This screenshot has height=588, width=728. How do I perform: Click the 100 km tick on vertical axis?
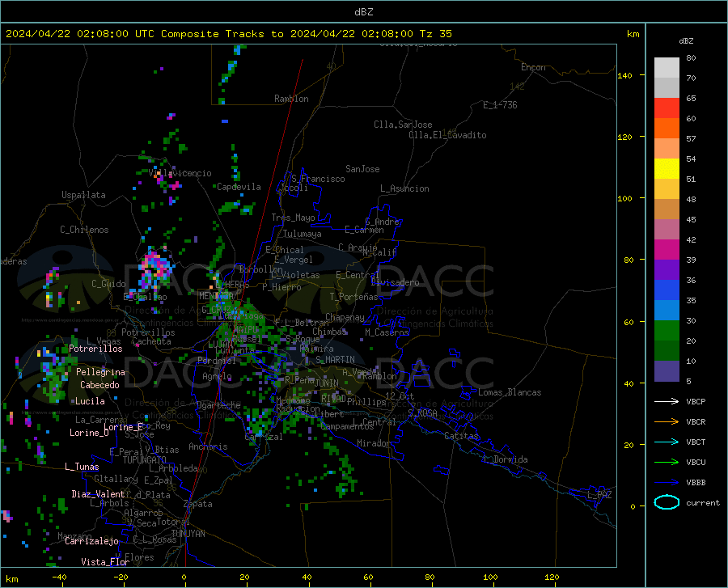[624, 199]
